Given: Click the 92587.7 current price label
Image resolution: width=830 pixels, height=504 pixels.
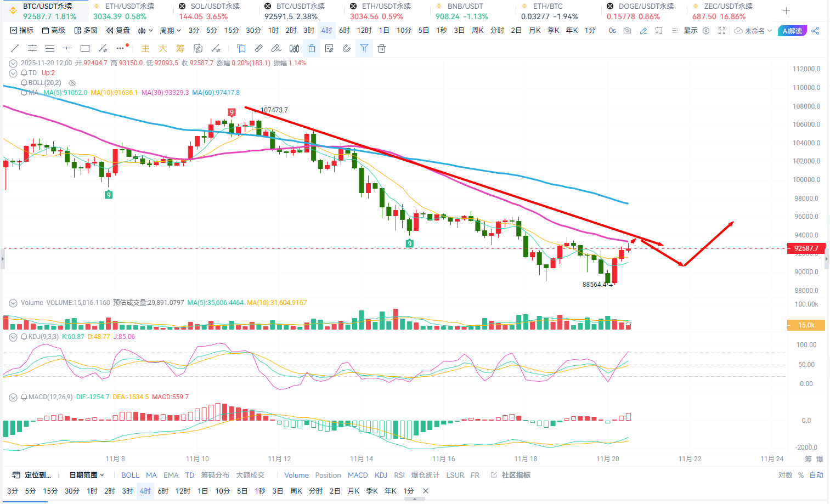Looking at the screenshot, I should point(806,248).
